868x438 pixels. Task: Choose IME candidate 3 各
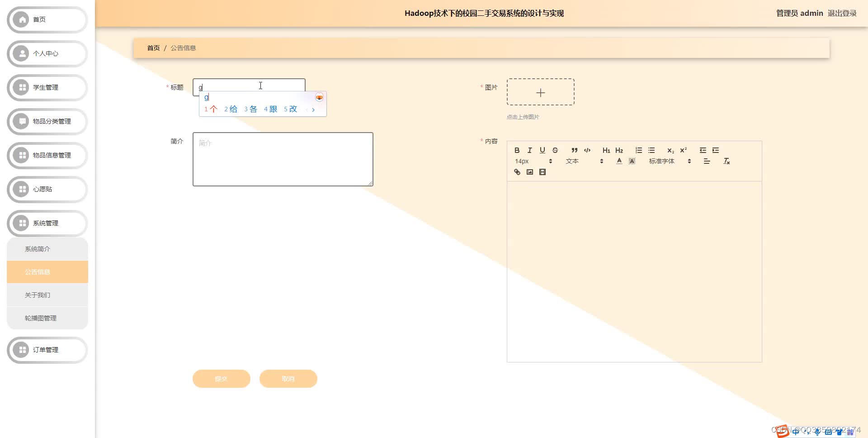[x=250, y=109]
